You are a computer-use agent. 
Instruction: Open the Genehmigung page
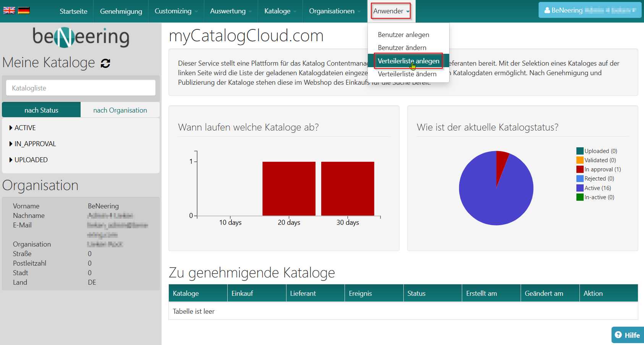pos(121,11)
